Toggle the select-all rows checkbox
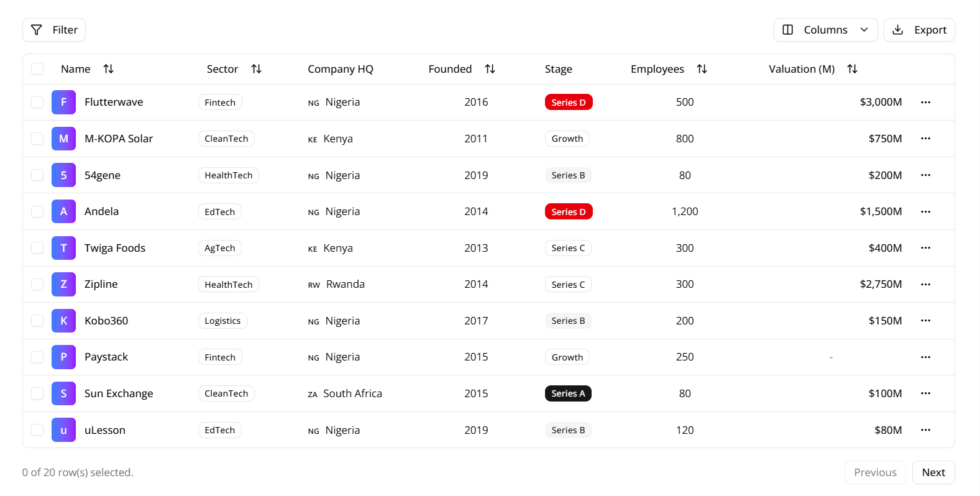980x496 pixels. 37,69
